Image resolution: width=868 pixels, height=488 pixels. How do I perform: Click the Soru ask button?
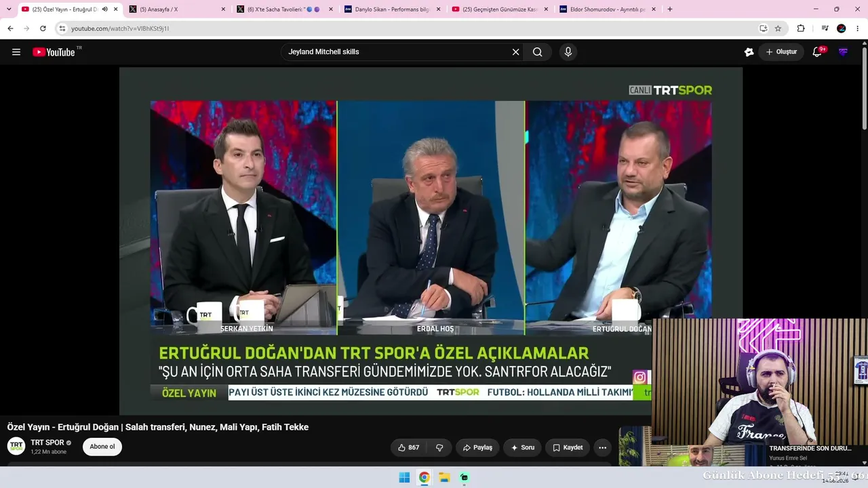tap(522, 447)
